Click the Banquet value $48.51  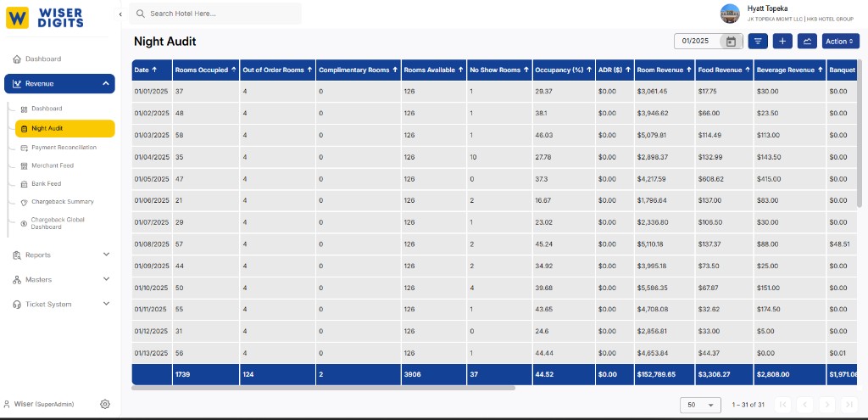pos(838,244)
